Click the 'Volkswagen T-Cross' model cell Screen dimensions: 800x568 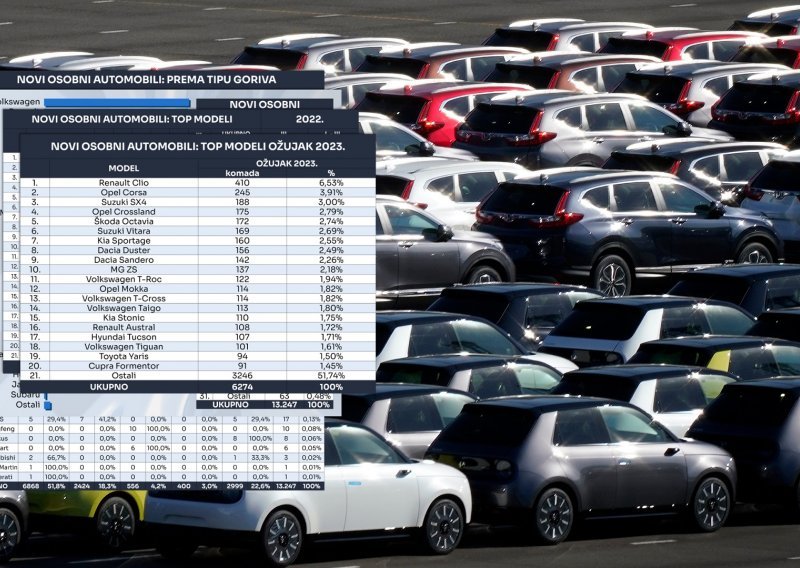[x=123, y=299]
